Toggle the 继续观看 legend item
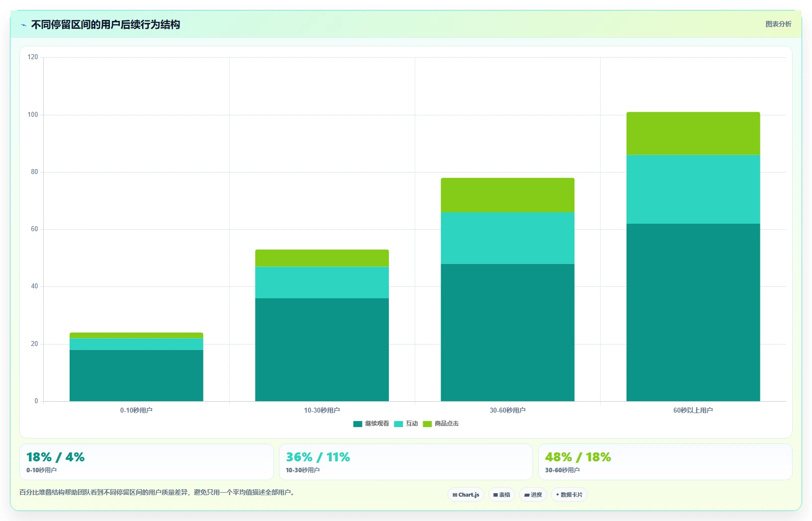Image resolution: width=812 pixels, height=521 pixels. click(x=371, y=424)
